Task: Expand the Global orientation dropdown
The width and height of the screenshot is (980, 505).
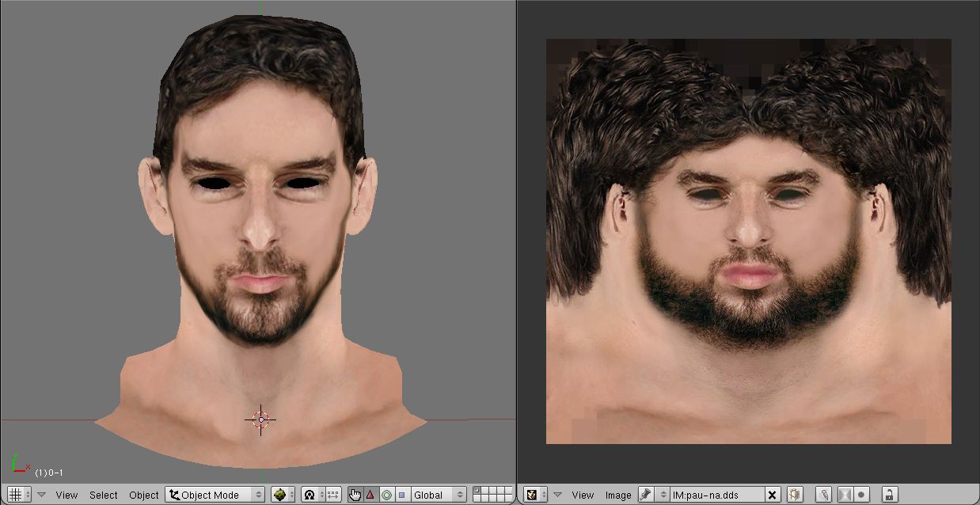Action: (x=438, y=495)
